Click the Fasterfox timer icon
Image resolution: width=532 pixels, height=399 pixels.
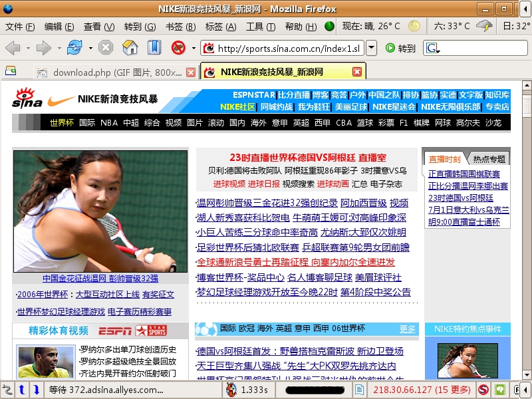tap(231, 390)
